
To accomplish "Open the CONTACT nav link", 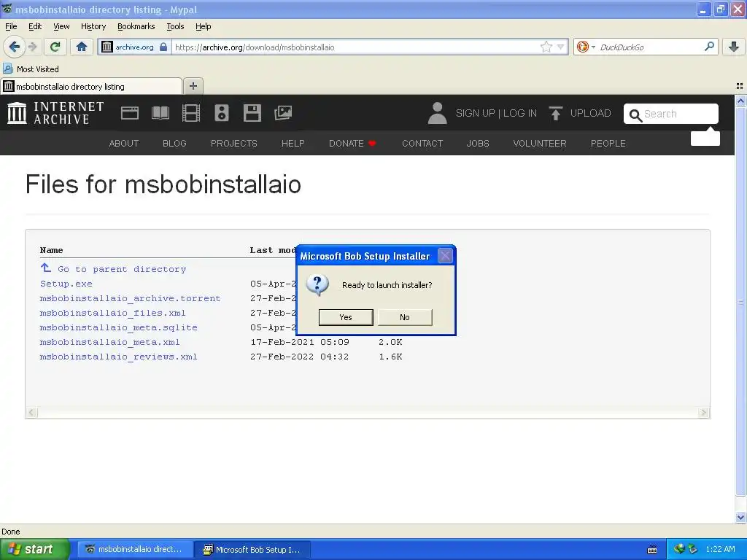I will [422, 144].
